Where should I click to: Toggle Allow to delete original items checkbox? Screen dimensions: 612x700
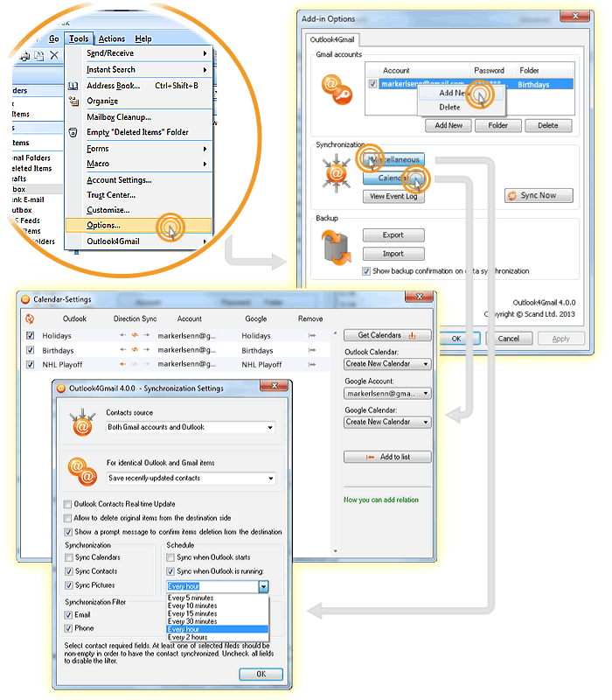coord(68,518)
